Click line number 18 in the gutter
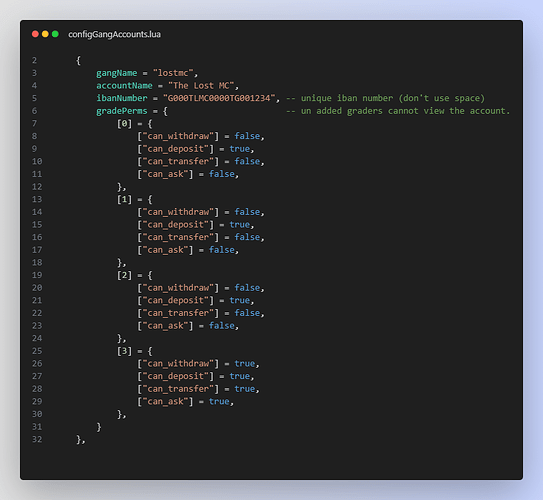Screen dimensions: 543x500 tap(37, 262)
